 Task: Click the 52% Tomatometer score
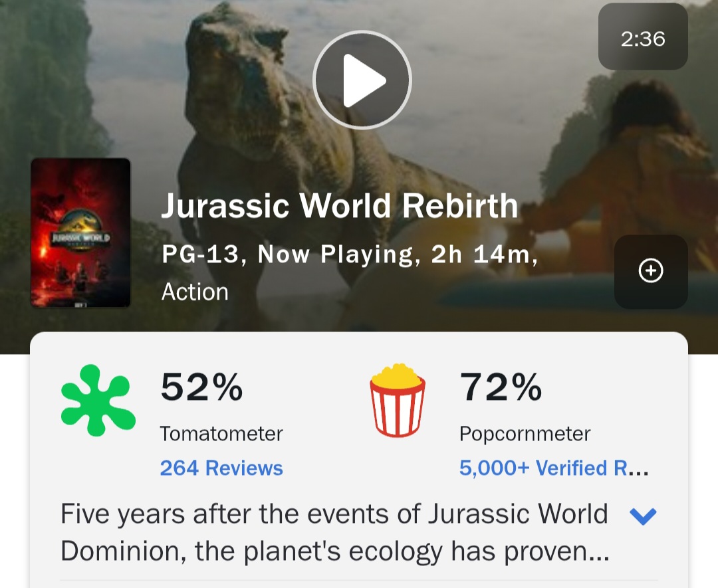click(201, 387)
